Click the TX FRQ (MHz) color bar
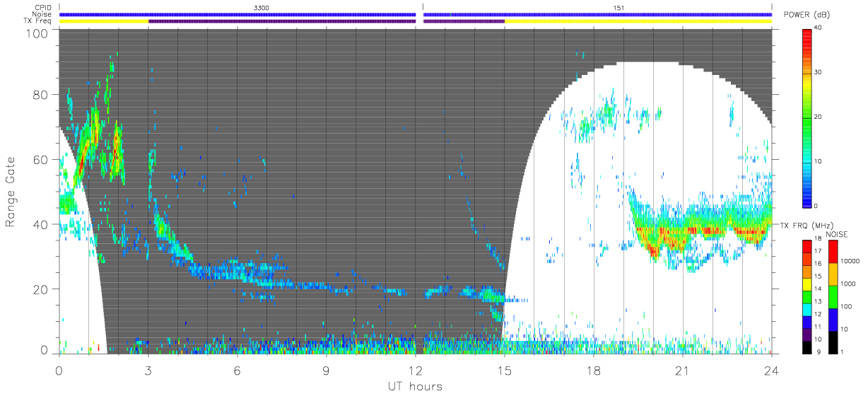The height and width of the screenshot is (401, 868). point(808,296)
